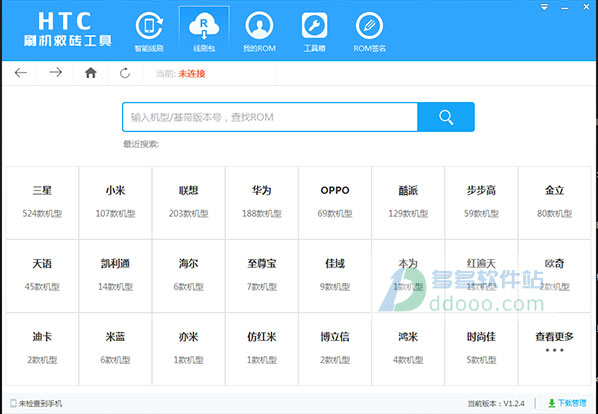This screenshot has height=414, width=598.
Task: Go back with the left arrow
Action: point(21,72)
